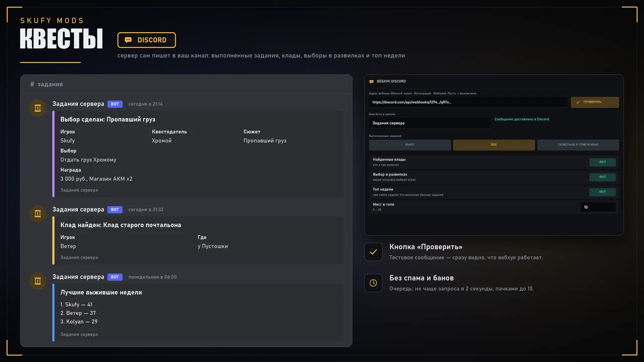
Task: Click bot avatar of the 21:32 message
Action: (x=38, y=214)
